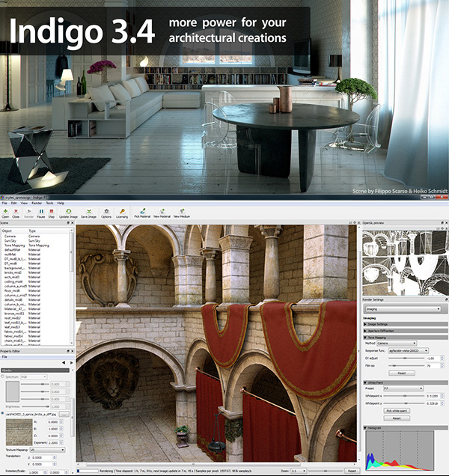The height and width of the screenshot is (476, 449).
Task: Undock the Scene panel with float icon
Action: coord(68,223)
